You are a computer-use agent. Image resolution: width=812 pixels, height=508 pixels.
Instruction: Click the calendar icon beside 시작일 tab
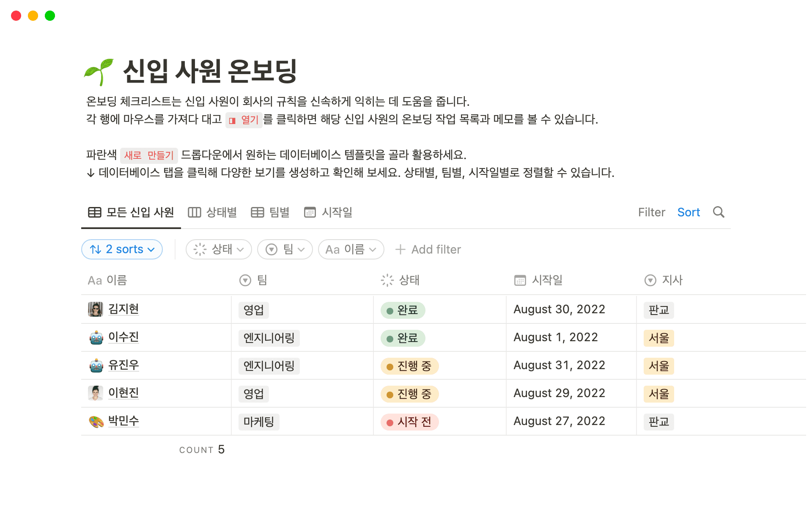click(310, 212)
